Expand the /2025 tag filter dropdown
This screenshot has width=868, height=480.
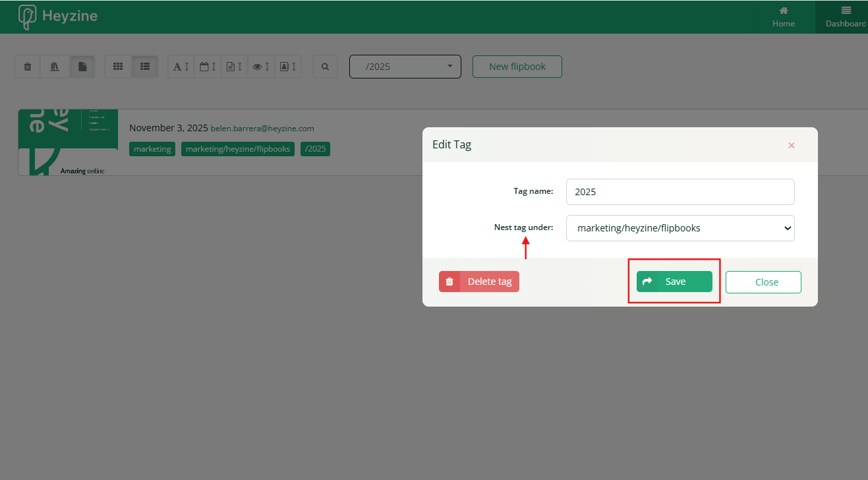[x=405, y=67]
